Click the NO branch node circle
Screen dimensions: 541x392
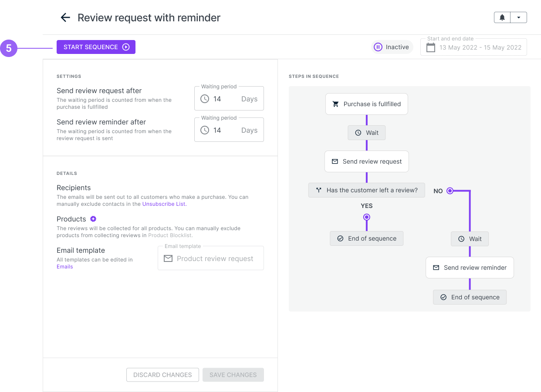[x=450, y=191]
